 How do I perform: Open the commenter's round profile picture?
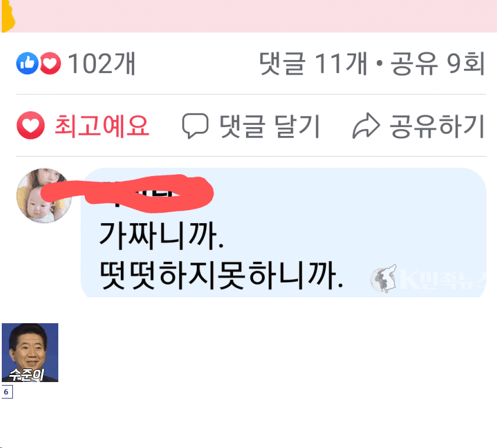(44, 196)
